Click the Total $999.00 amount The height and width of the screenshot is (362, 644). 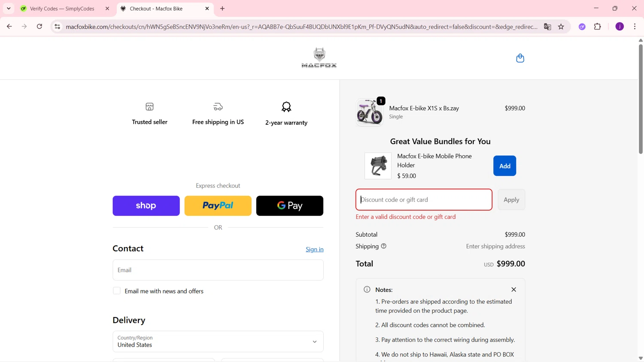(511, 264)
